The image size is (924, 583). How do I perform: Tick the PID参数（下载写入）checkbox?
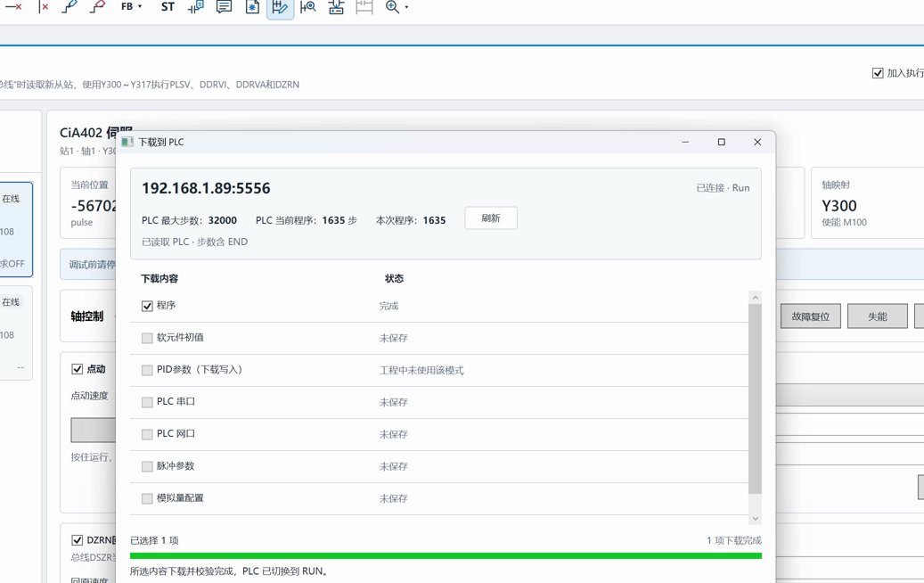pos(147,370)
